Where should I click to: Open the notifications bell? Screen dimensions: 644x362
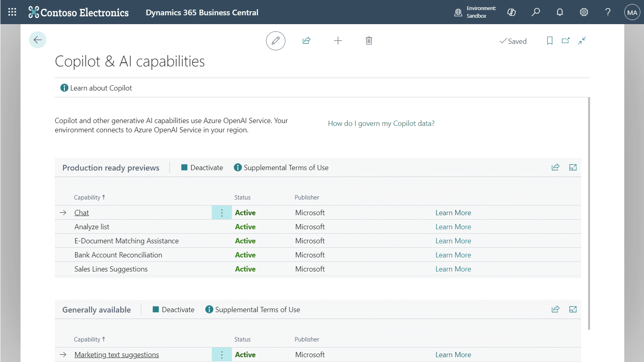click(560, 12)
